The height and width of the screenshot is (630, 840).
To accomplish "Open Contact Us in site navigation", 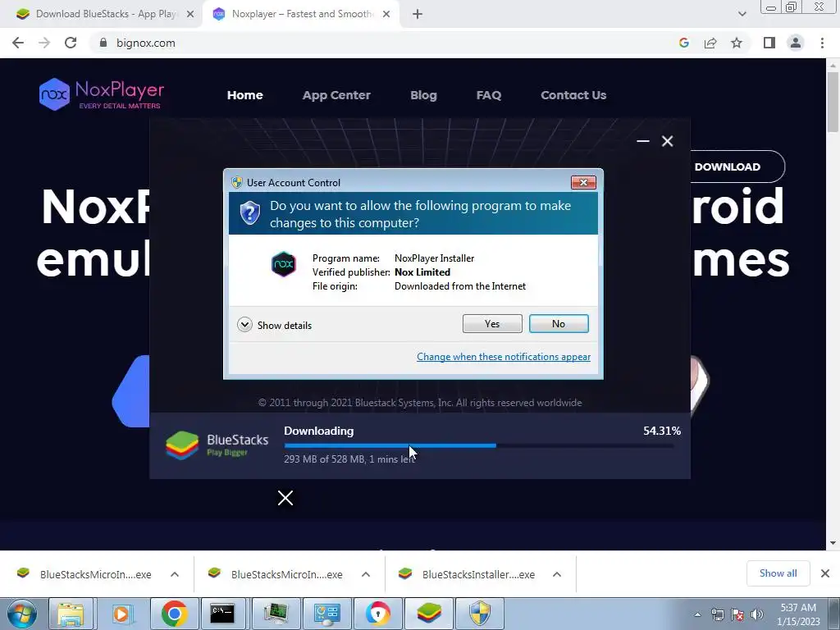I will click(x=573, y=95).
